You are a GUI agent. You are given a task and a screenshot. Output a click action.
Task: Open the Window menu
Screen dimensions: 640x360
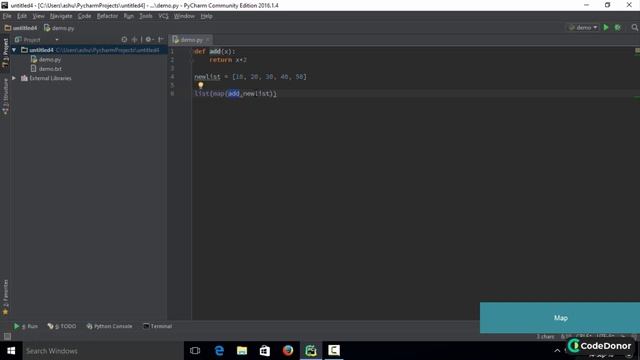[184, 16]
